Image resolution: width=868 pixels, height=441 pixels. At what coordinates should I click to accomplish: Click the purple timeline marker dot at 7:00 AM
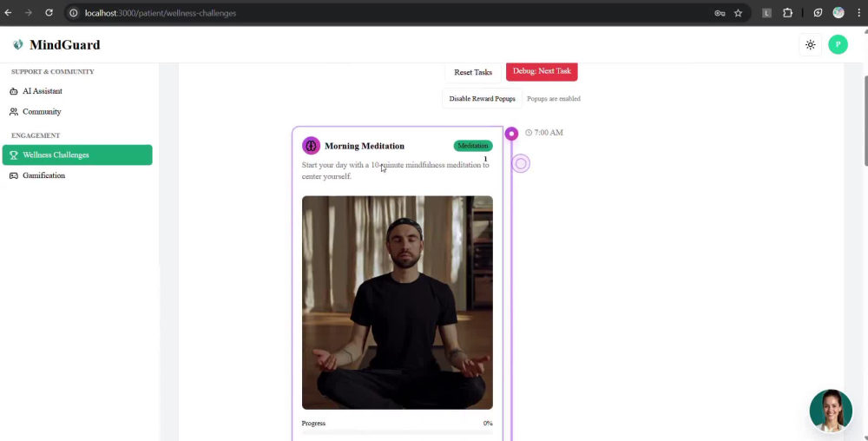click(511, 134)
